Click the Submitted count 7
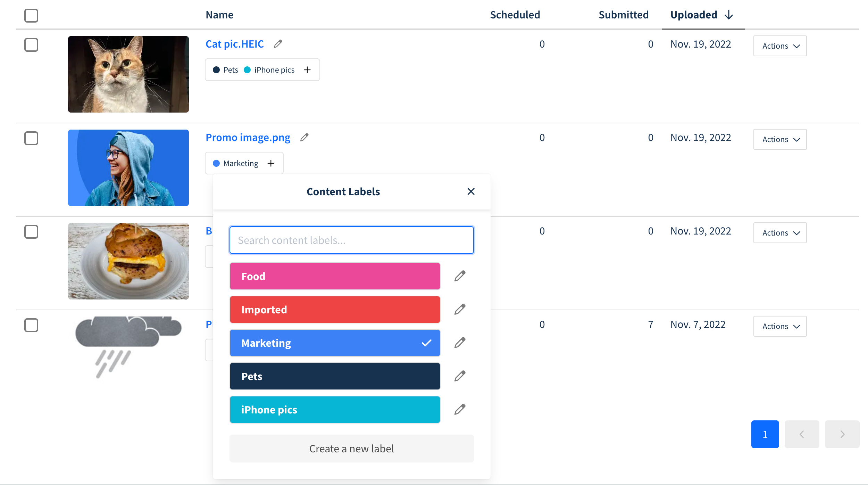Screen dimensions: 868x485 pyautogui.click(x=651, y=324)
